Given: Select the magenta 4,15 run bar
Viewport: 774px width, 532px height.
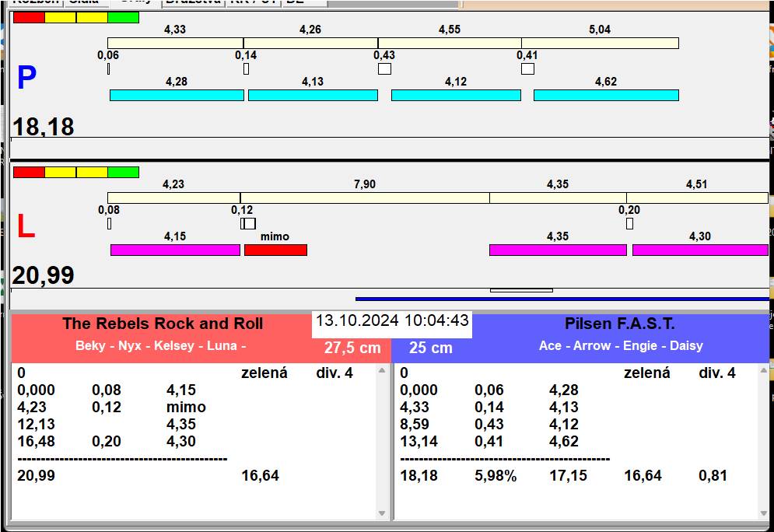Looking at the screenshot, I should coord(175,250).
